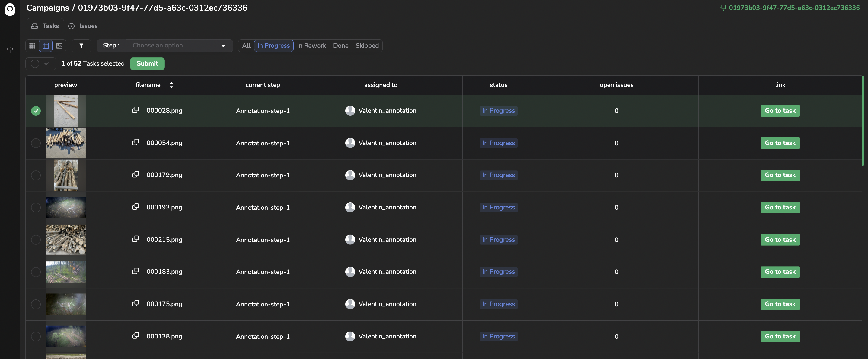Sort by filename using the sort arrows
868x359 pixels.
[x=171, y=85]
